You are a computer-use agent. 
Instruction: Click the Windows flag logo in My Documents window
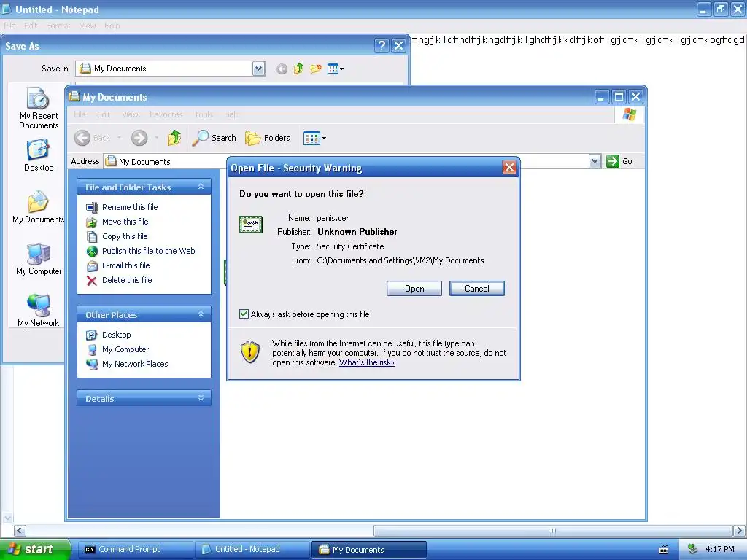pos(629,114)
